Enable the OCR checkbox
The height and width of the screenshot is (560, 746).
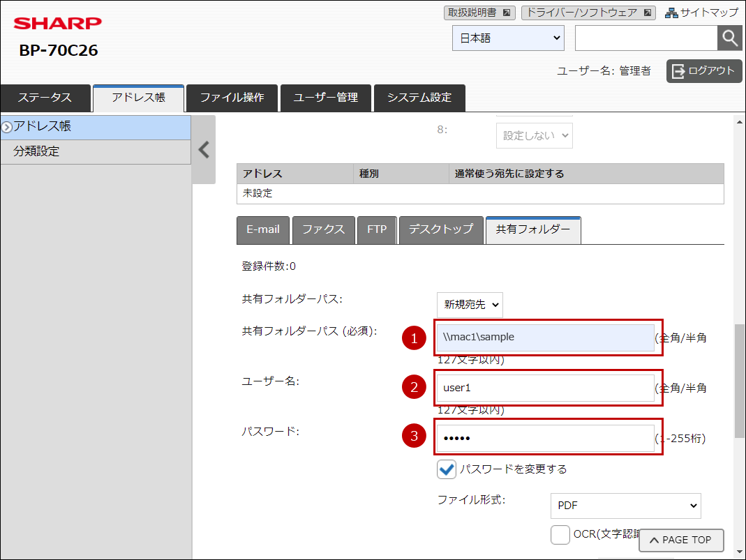560,535
